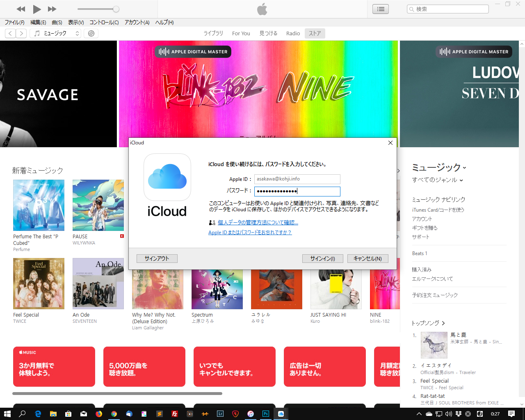The image size is (525, 420).
Task: Open the ファイル(F) menu
Action: click(x=14, y=23)
